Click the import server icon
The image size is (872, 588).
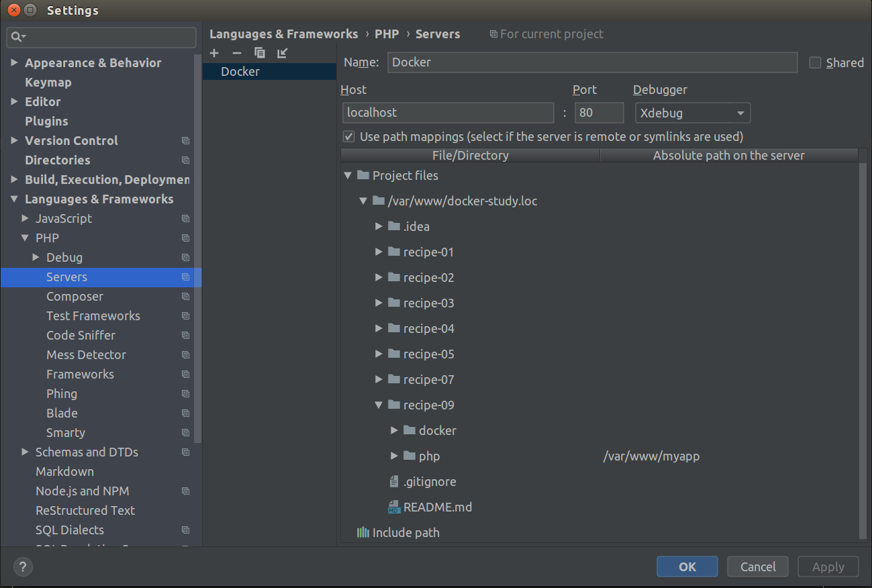pos(282,53)
